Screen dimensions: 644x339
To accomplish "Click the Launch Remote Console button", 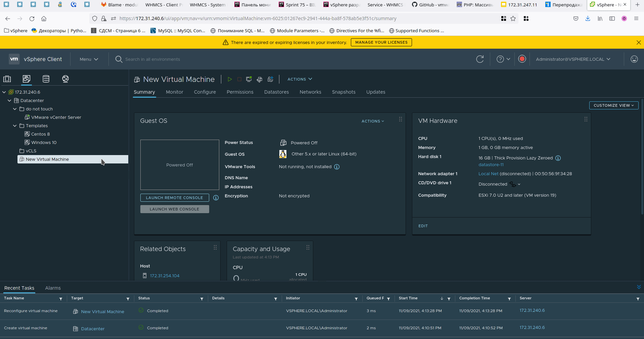I will pos(174,198).
